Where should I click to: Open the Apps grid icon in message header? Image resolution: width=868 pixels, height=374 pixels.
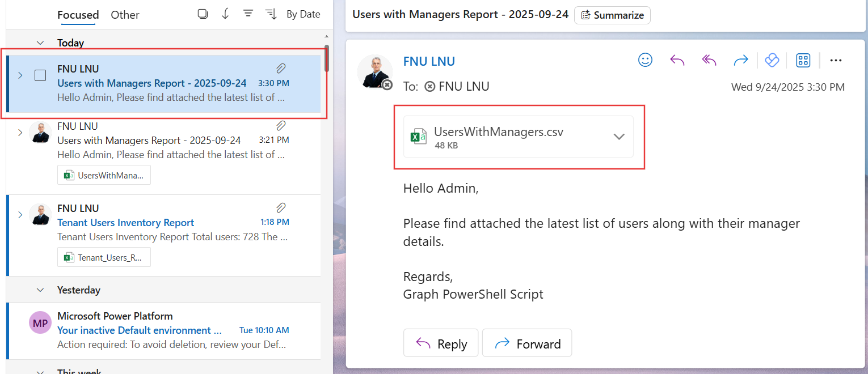[803, 60]
